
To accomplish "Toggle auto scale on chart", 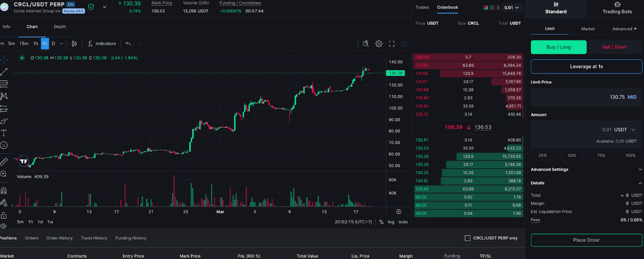I will (x=403, y=222).
